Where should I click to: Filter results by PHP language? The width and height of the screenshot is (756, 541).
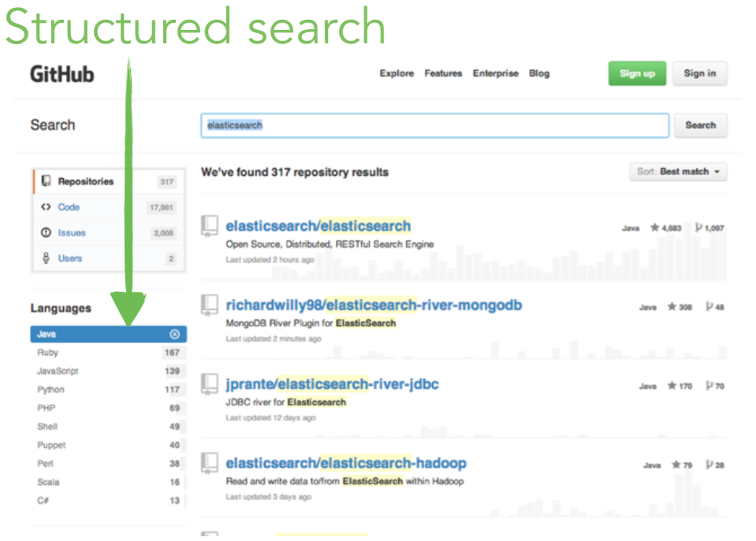point(109,408)
